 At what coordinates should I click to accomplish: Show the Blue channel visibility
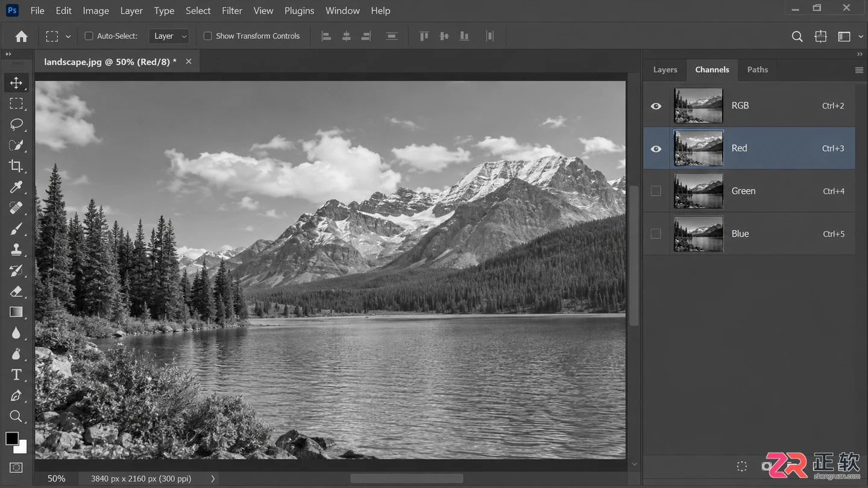coord(656,234)
